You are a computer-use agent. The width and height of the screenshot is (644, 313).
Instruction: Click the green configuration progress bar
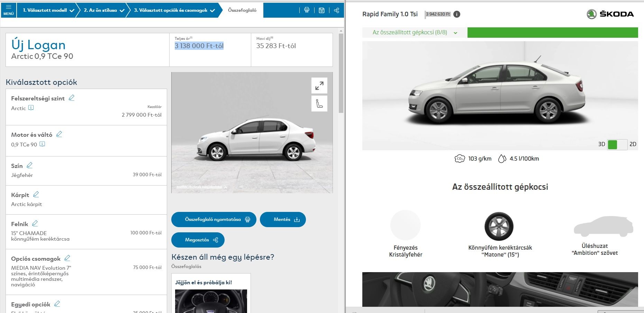pyautogui.click(x=553, y=33)
